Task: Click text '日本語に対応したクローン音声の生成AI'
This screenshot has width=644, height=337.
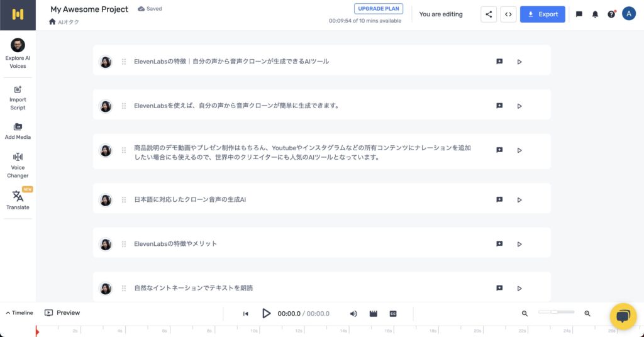Action: tap(190, 200)
